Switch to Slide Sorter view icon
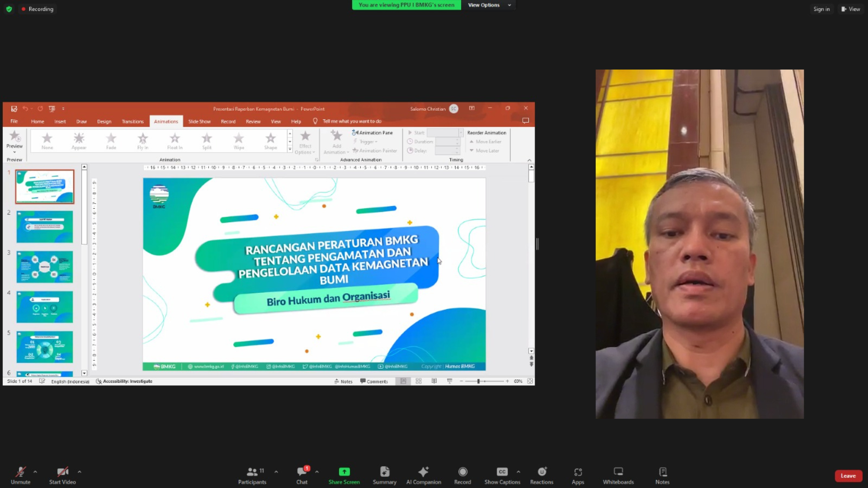This screenshot has height=488, width=868. [419, 381]
